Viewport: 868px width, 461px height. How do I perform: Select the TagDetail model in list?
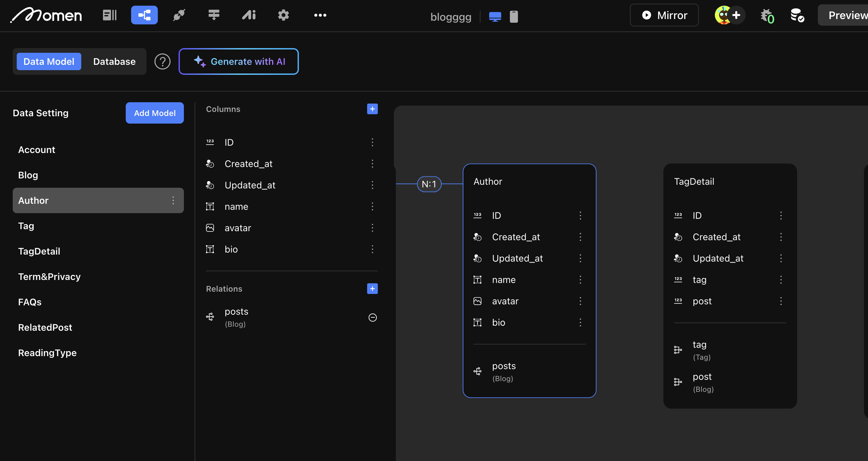tap(98, 251)
